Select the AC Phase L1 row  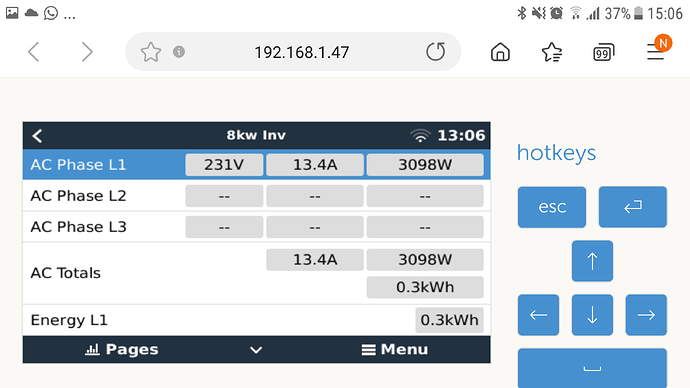pos(257,165)
